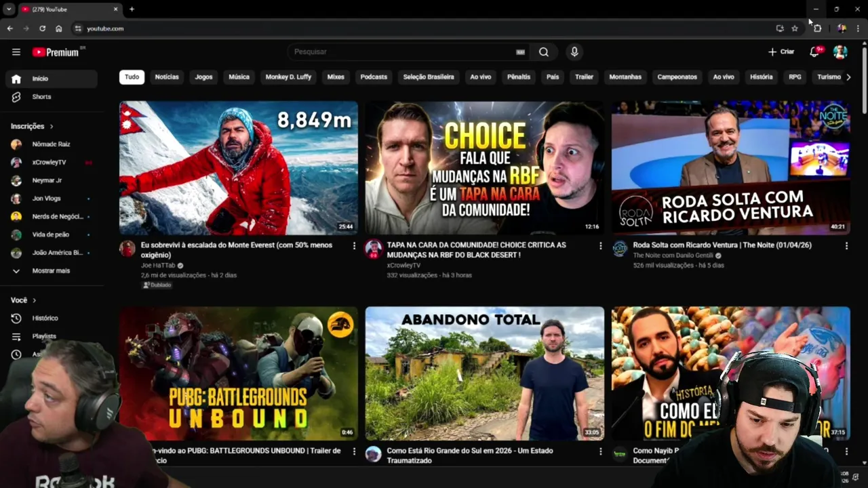
Task: Reload the page in browser
Action: 42,28
